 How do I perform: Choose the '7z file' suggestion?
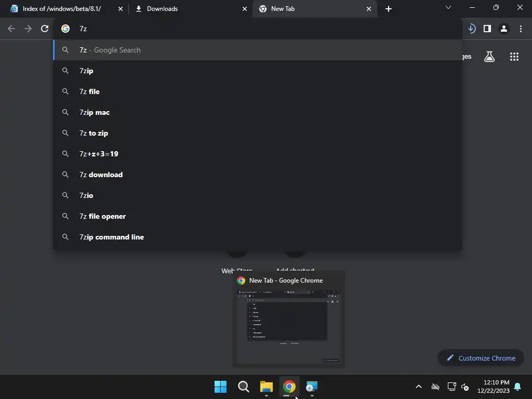pos(258,91)
